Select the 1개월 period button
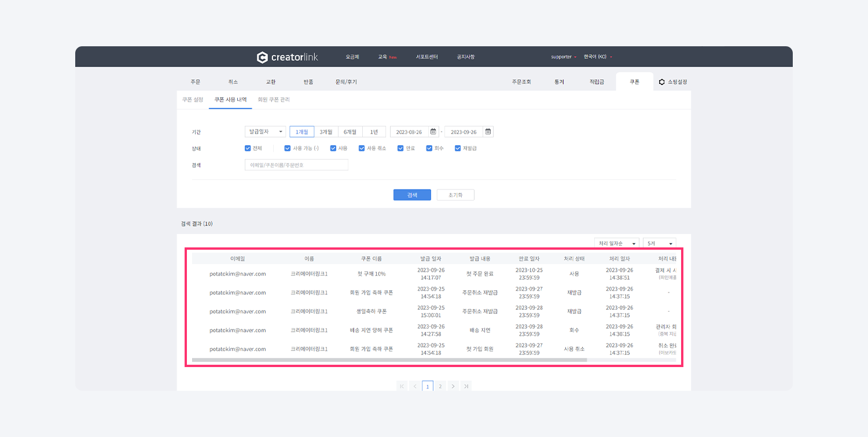This screenshot has height=437, width=868. point(301,132)
